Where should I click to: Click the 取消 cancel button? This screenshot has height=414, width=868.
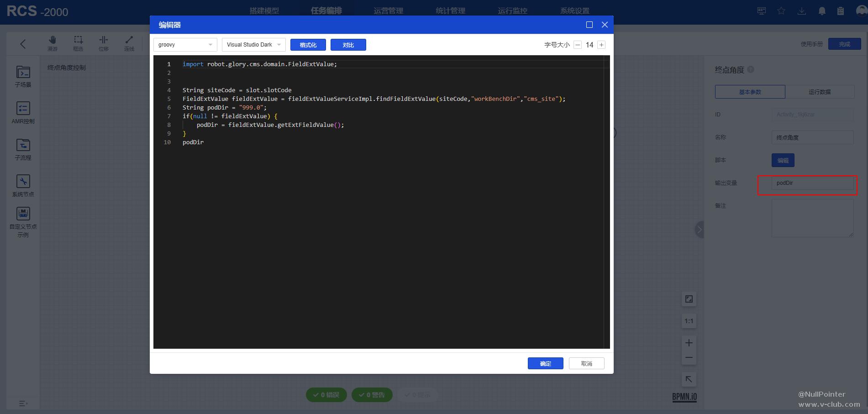pos(586,363)
